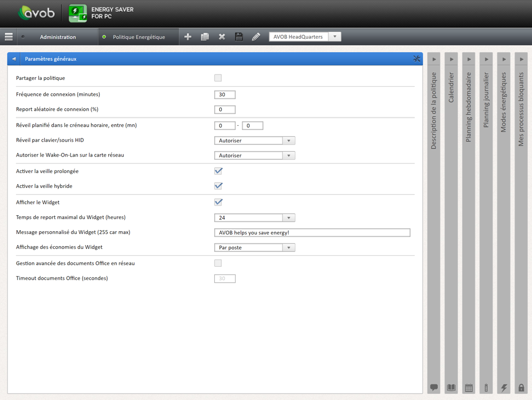Expand the Planning hebdomadaire panel arrow
This screenshot has height=400, width=532.
coord(469,59)
